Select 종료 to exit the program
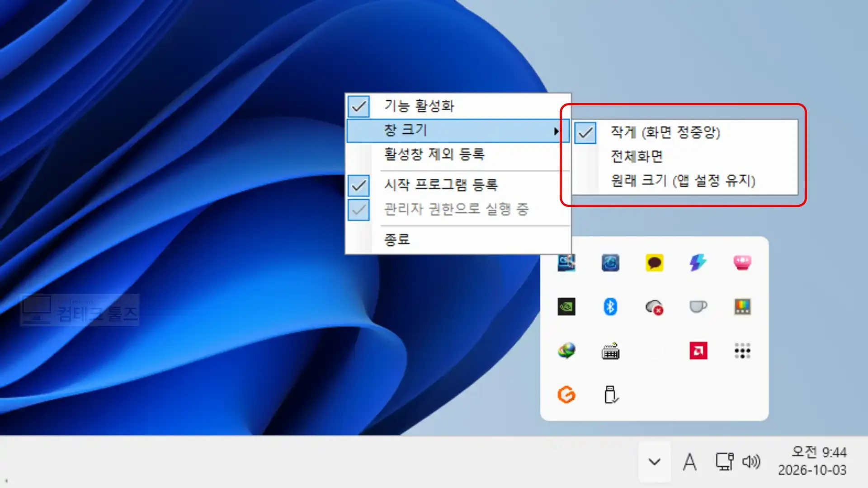Image resolution: width=868 pixels, height=488 pixels. tap(458, 239)
